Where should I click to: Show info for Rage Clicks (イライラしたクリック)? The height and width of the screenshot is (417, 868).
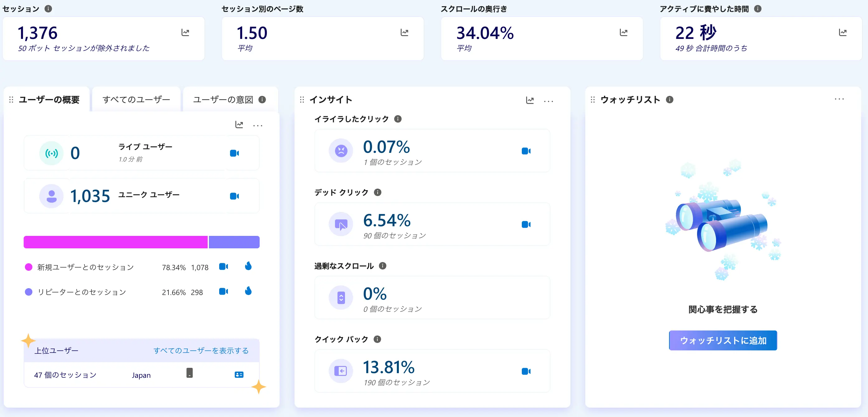point(398,119)
